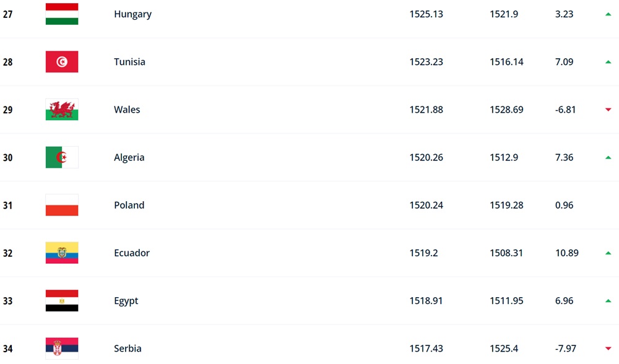Click the Algeria flag icon
The width and height of the screenshot is (619, 364).
(x=61, y=157)
